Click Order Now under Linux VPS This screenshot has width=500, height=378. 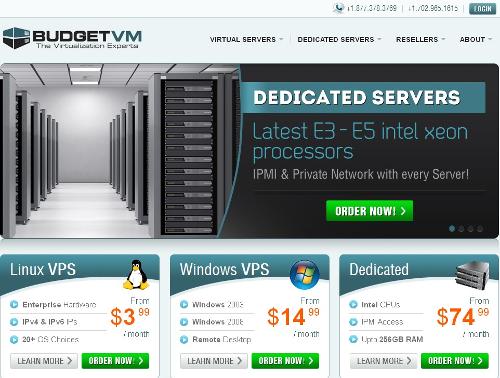[x=115, y=361]
